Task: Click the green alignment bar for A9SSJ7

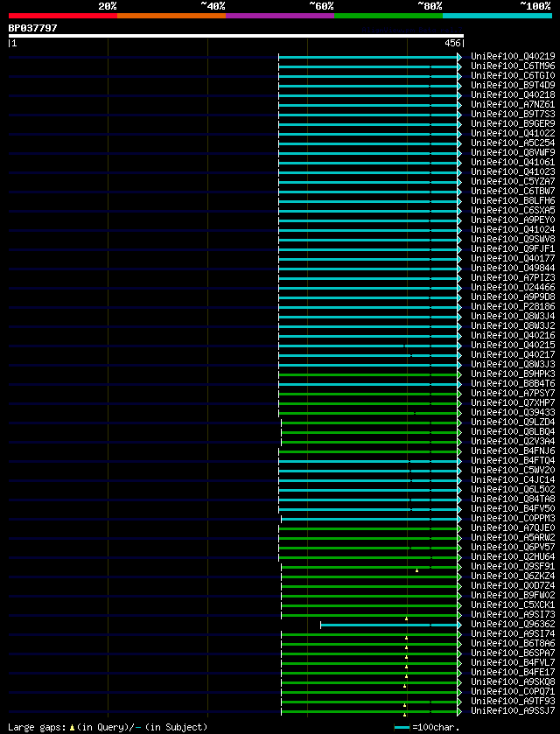Action: tap(369, 711)
